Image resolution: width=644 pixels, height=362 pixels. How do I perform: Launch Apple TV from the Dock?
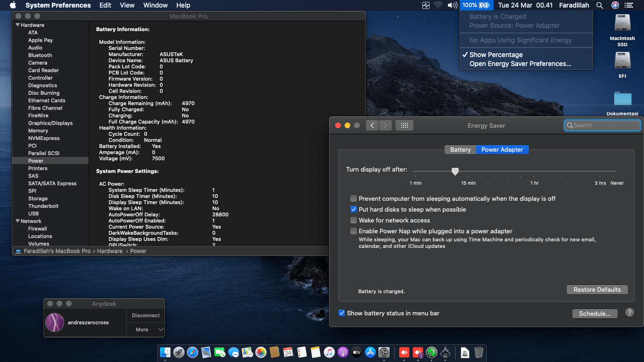(356, 352)
